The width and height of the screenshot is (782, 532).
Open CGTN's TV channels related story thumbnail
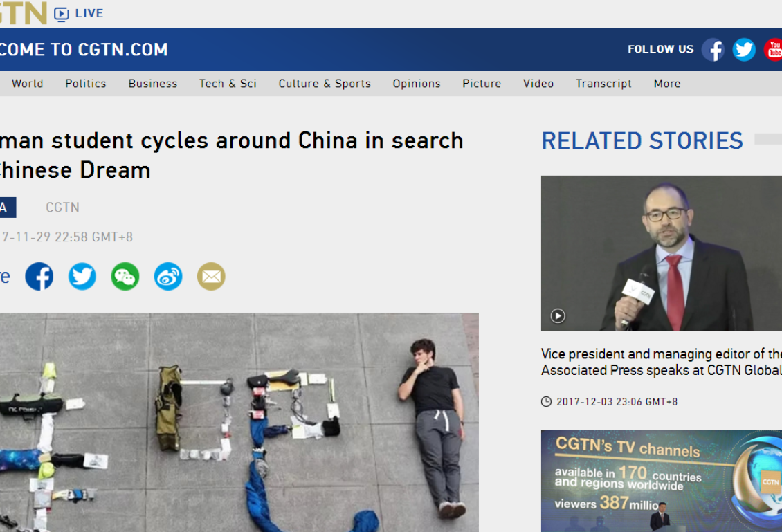click(662, 481)
